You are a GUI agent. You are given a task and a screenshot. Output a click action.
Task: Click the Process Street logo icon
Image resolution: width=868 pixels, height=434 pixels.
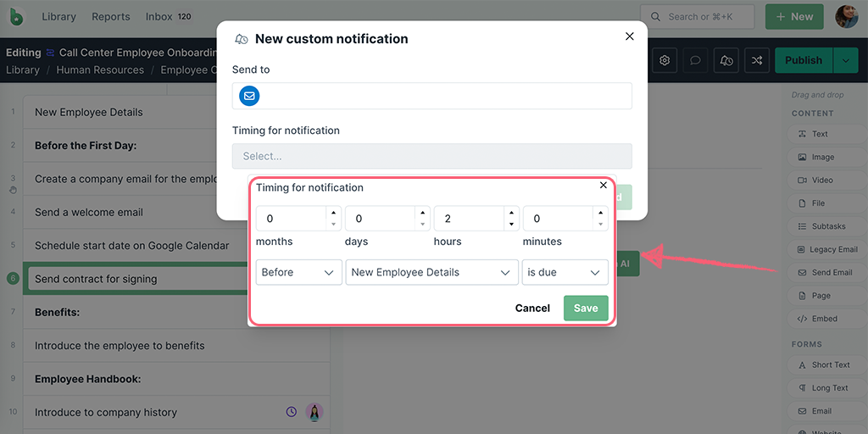tap(18, 16)
